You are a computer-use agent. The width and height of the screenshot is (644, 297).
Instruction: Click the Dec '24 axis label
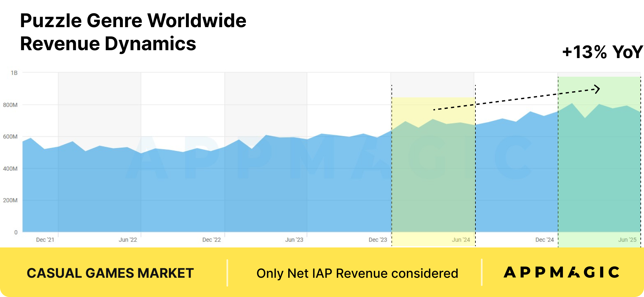tap(545, 240)
